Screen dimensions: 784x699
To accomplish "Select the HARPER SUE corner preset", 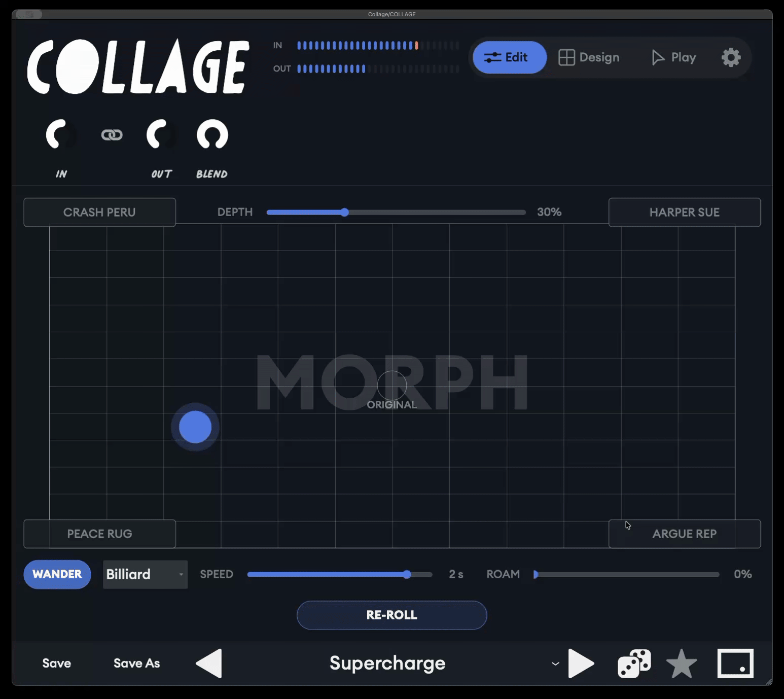I will [685, 212].
